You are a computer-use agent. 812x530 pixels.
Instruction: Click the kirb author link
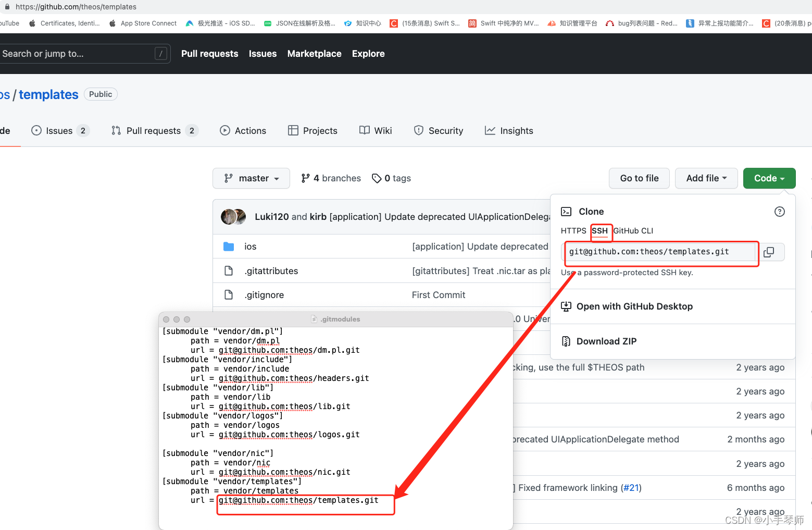pos(318,217)
